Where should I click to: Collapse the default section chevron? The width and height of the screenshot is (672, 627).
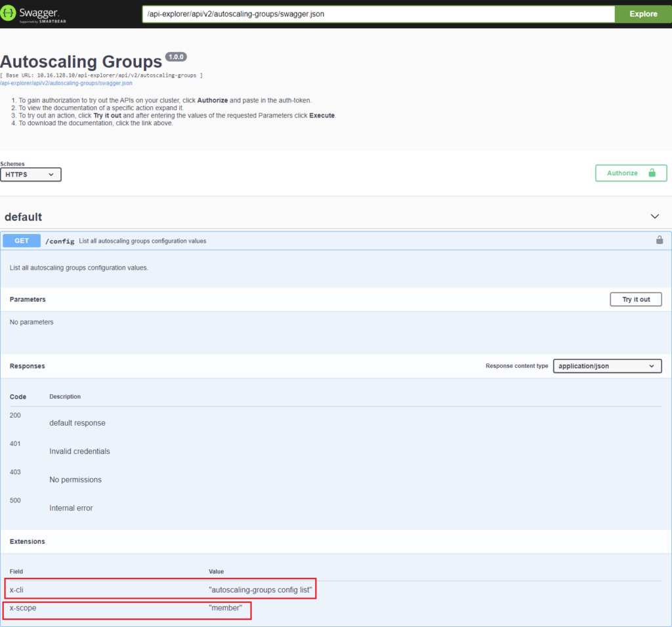[x=654, y=216]
